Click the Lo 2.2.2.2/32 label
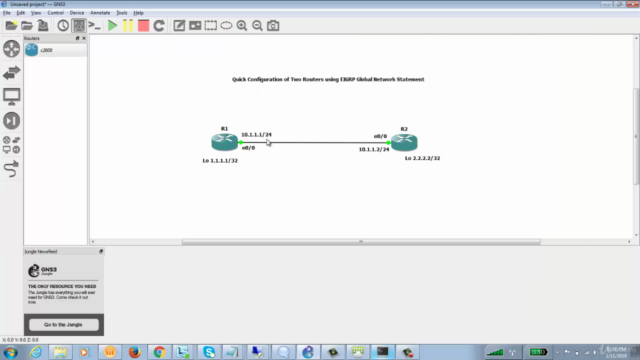 tap(422, 158)
